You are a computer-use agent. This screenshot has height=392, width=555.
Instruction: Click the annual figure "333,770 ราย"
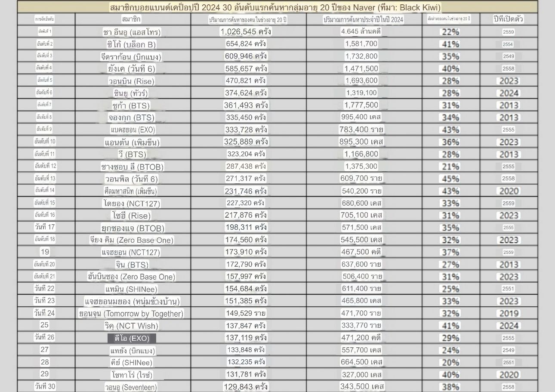(361, 325)
